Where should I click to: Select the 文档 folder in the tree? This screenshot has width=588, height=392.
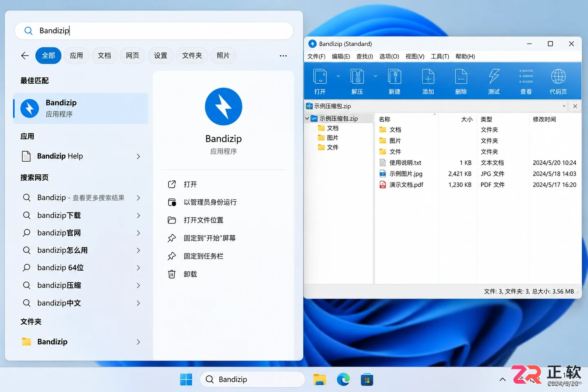[328, 128]
